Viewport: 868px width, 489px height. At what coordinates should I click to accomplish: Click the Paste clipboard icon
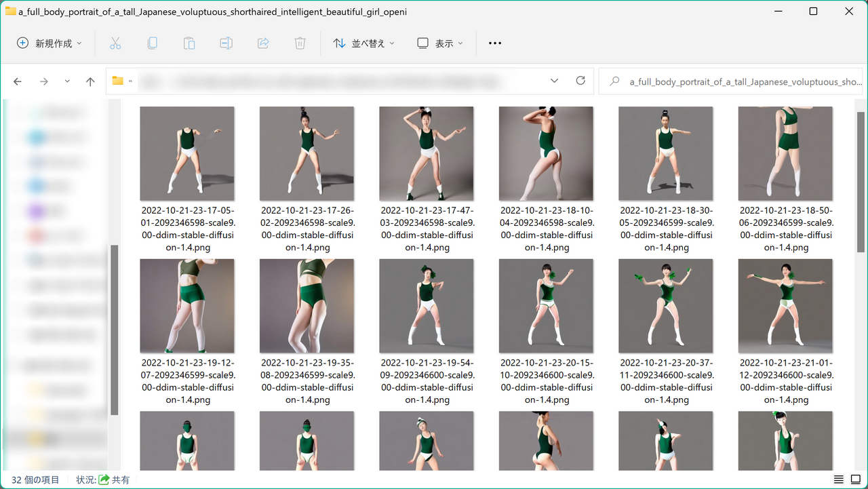pyautogui.click(x=189, y=43)
